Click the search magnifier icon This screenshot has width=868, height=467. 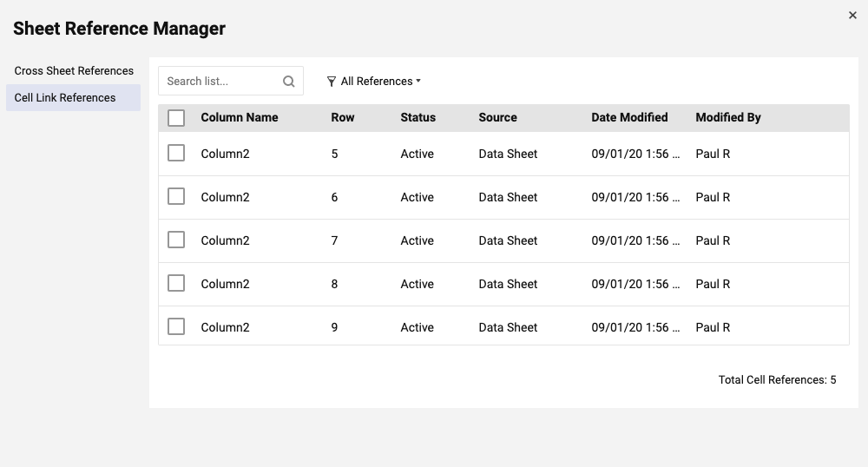click(289, 82)
